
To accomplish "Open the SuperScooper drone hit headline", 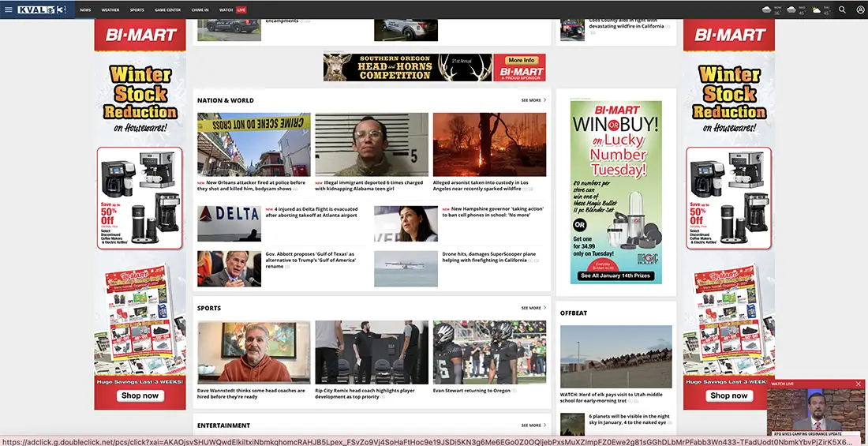I will pyautogui.click(x=490, y=257).
